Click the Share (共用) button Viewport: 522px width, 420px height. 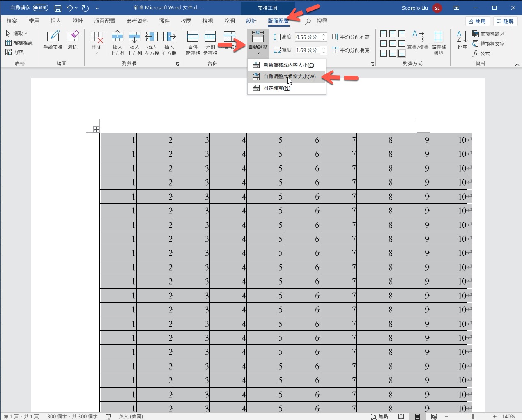477,21
